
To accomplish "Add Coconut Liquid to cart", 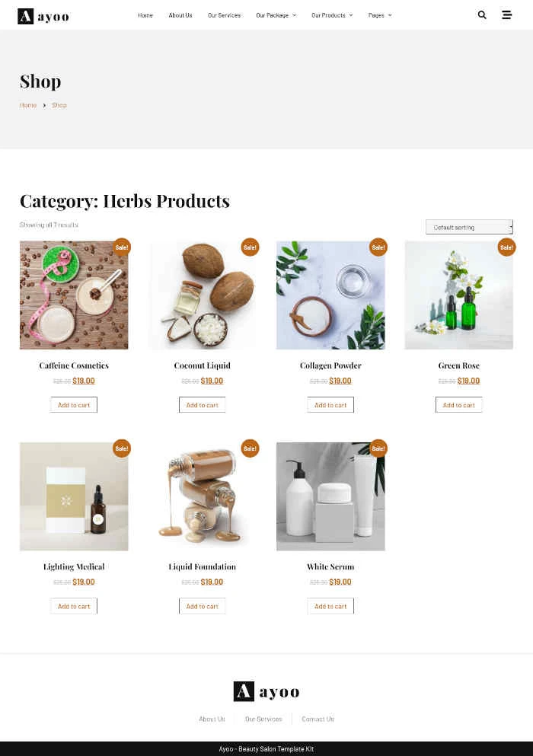I will (x=202, y=405).
